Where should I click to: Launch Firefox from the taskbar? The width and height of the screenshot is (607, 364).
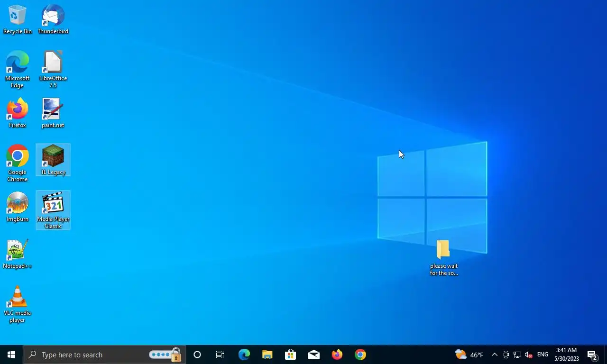[337, 355]
